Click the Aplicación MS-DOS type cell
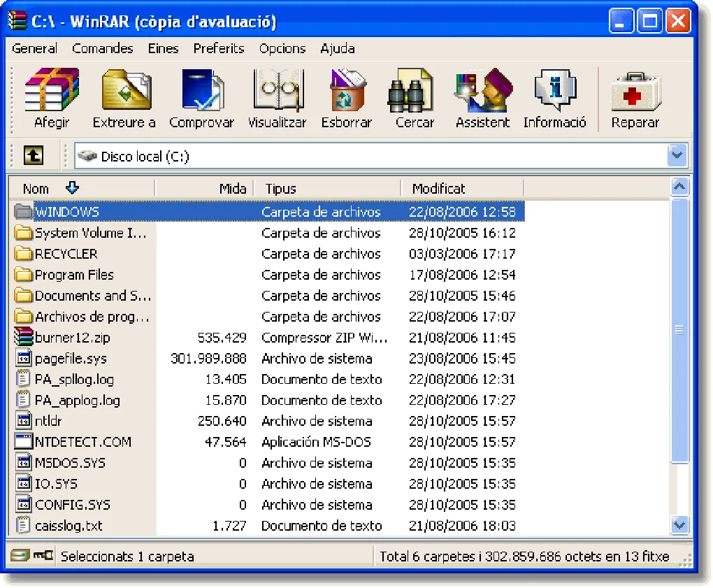This screenshot has height=588, width=713. pyautogui.click(x=316, y=442)
